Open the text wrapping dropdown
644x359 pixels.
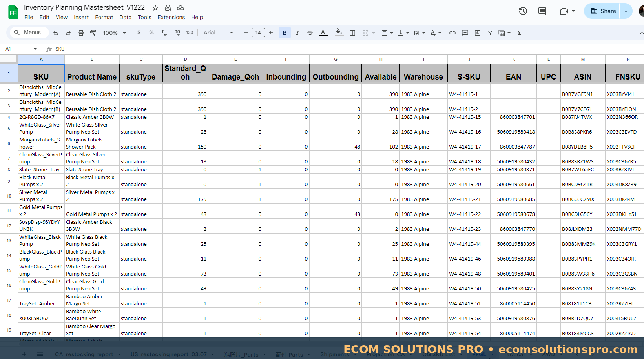point(420,33)
